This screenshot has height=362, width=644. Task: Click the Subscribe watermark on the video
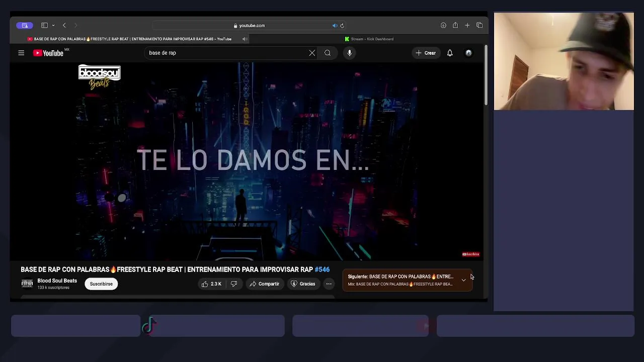tap(471, 254)
